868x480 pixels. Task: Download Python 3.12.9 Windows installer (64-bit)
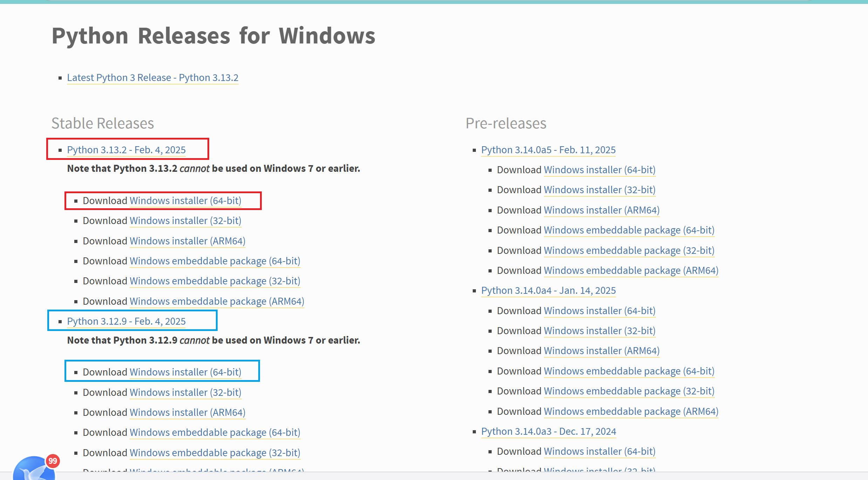tap(185, 372)
